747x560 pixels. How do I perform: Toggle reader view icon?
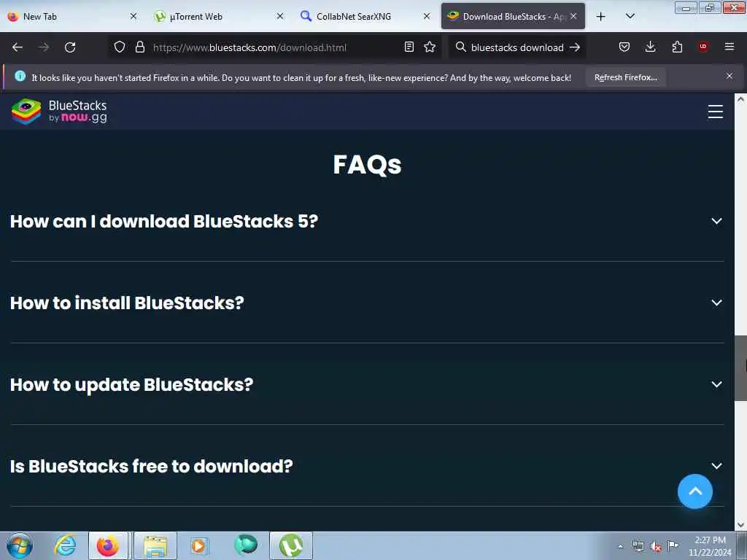409,47
